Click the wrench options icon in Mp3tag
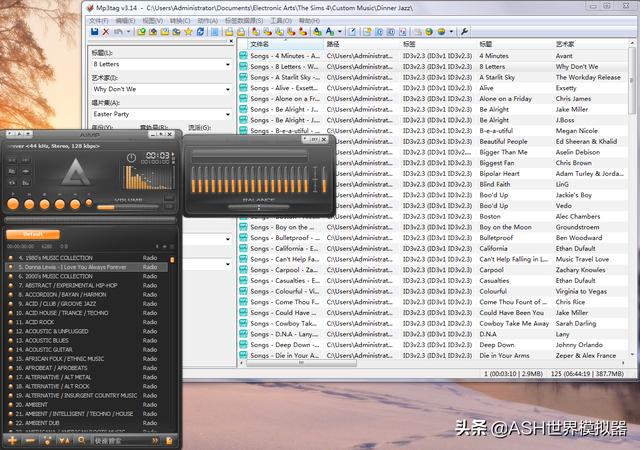This screenshot has width=640, height=450. pyautogui.click(x=464, y=31)
